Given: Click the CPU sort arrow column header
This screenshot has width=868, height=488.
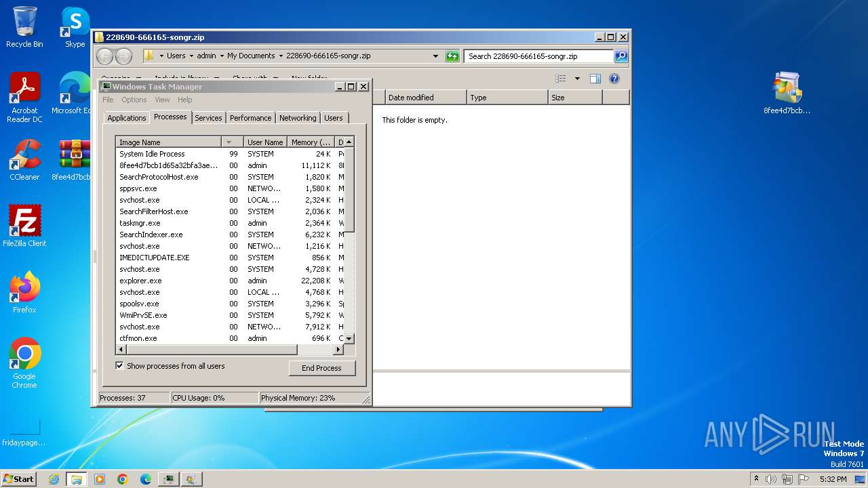Looking at the screenshot, I should coord(233,142).
